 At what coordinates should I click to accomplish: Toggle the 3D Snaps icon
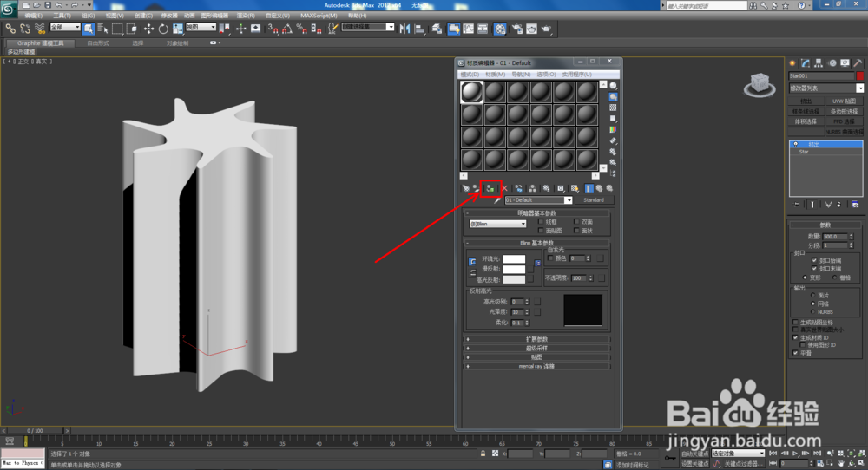tap(273, 29)
